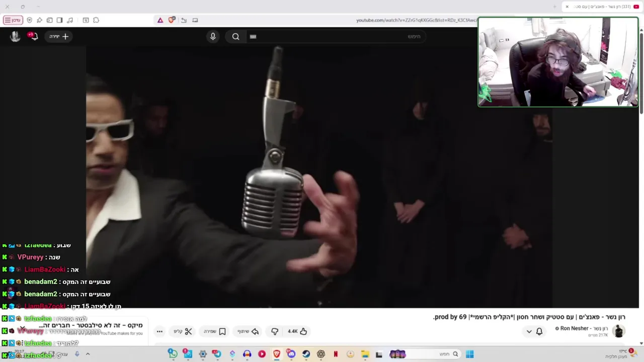The image size is (644, 362).
Task: Click the cast screen icon in address bar
Action: 195,20
